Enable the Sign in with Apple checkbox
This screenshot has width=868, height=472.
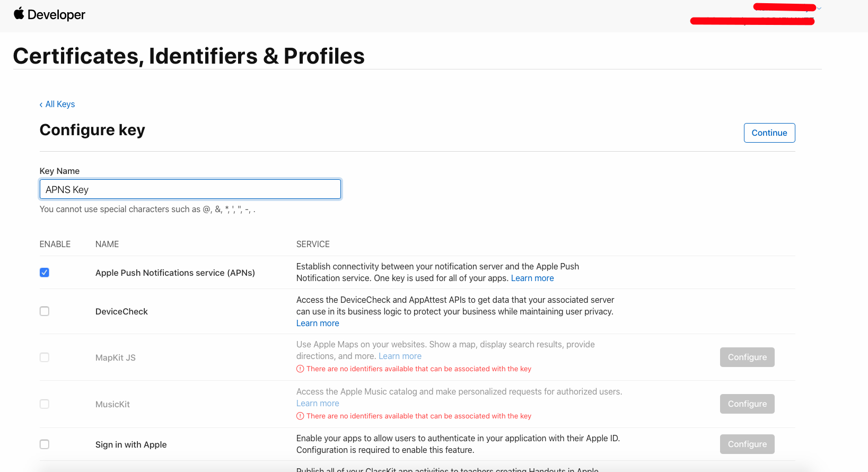tap(45, 444)
